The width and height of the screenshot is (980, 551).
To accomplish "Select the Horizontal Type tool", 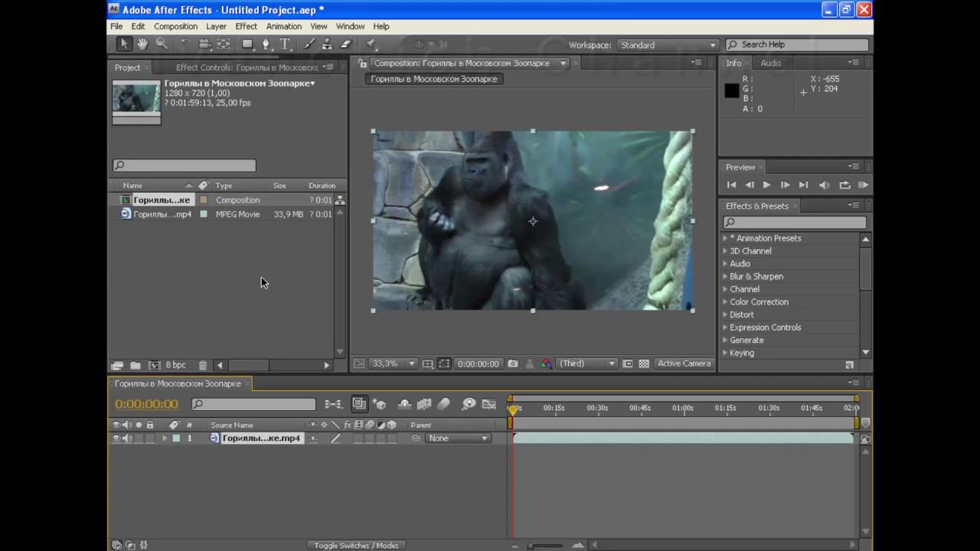I will tap(285, 44).
